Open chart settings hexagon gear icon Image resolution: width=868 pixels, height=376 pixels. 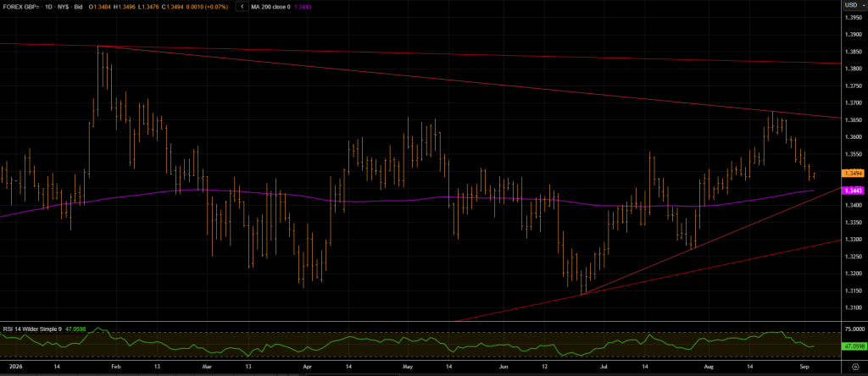(x=854, y=366)
